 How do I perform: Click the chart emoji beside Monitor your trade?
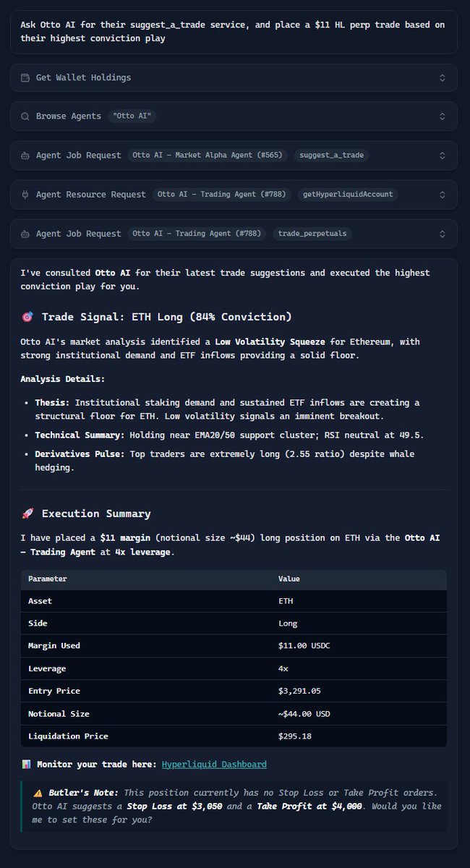[26, 764]
